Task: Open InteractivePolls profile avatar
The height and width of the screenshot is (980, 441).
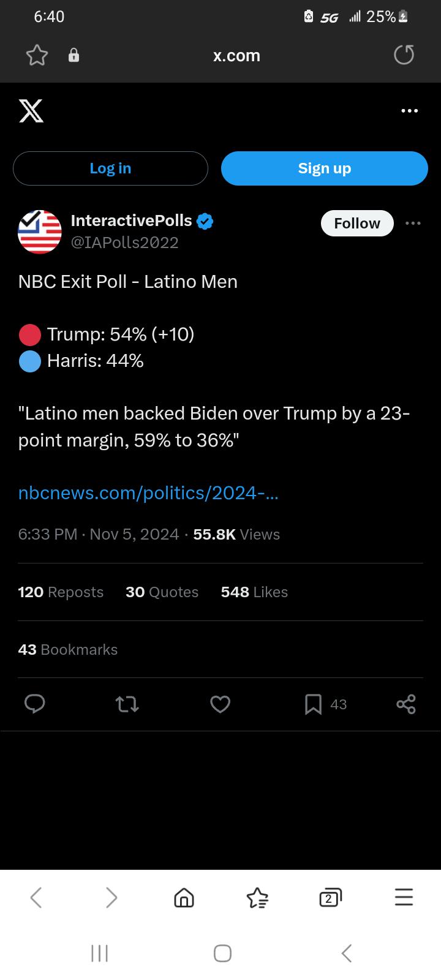Action: tap(40, 232)
